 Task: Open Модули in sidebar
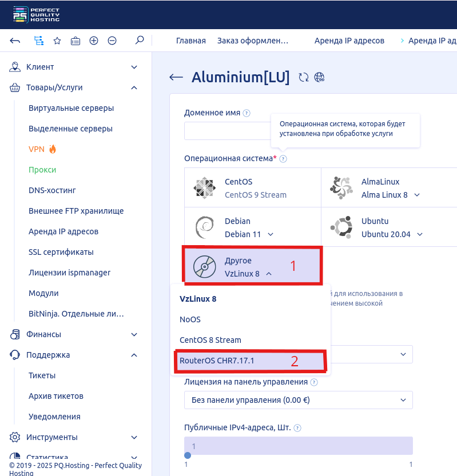pyautogui.click(x=43, y=294)
